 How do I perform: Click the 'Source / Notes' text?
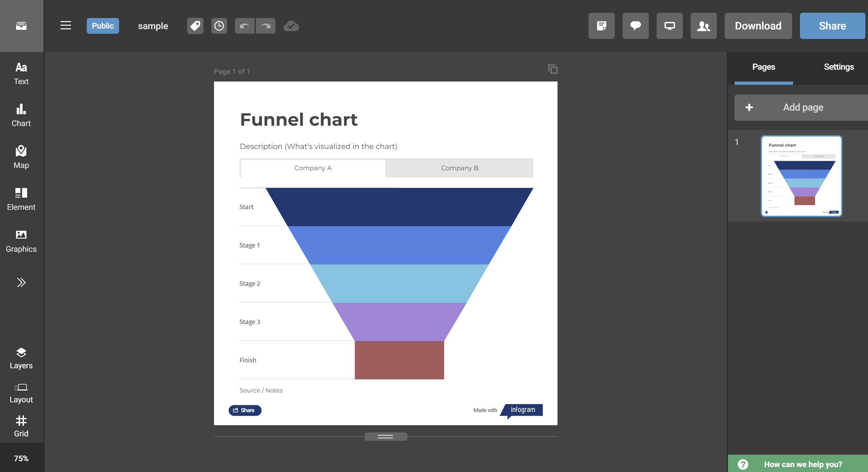(x=261, y=390)
